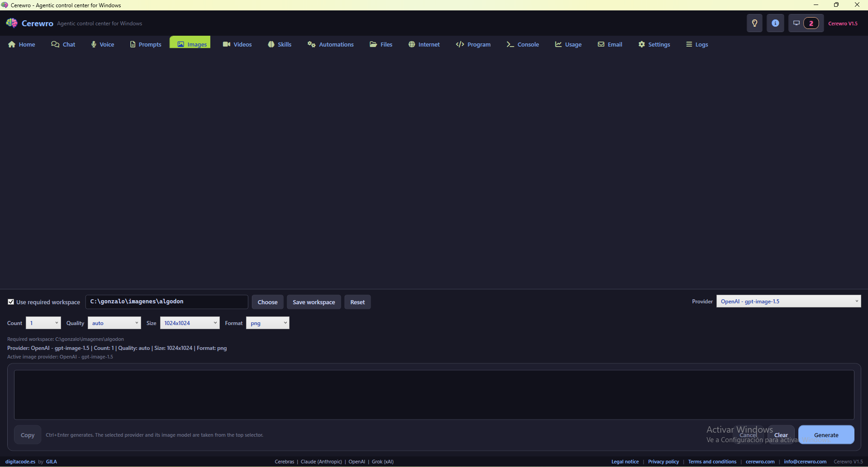
Task: Open the Console terminal icon
Action: click(x=510, y=44)
